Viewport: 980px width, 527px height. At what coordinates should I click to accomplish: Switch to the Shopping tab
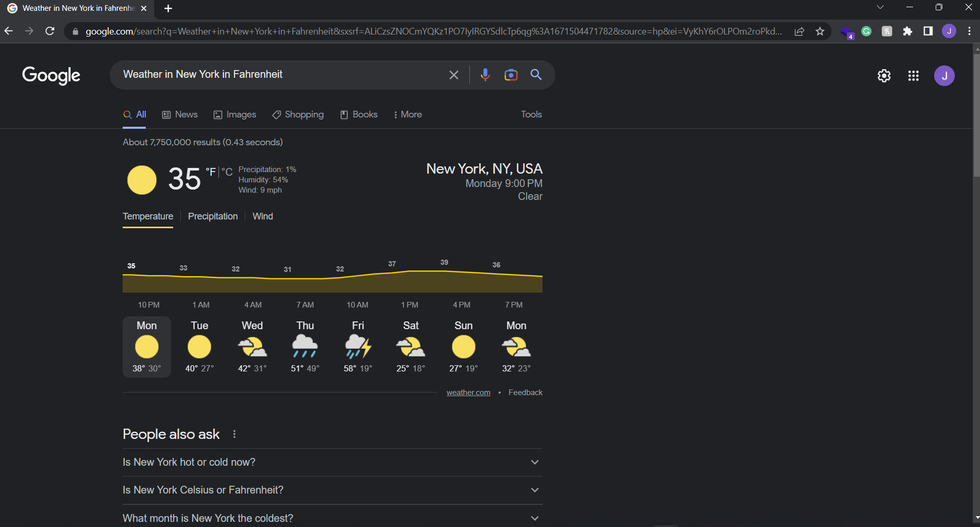(x=298, y=114)
